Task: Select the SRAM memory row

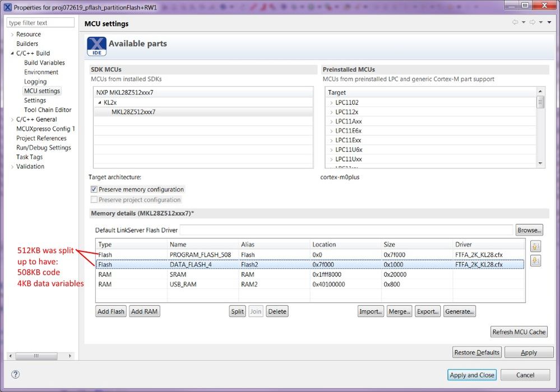Action: click(x=310, y=274)
